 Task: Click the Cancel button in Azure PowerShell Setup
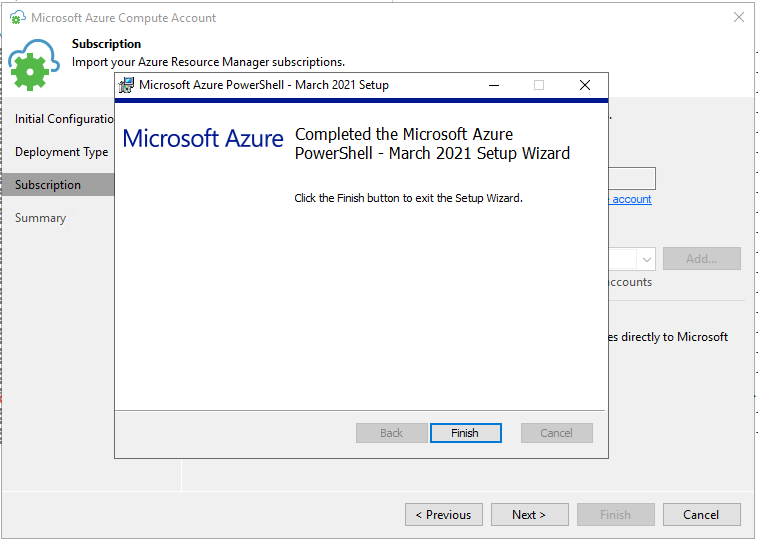556,433
